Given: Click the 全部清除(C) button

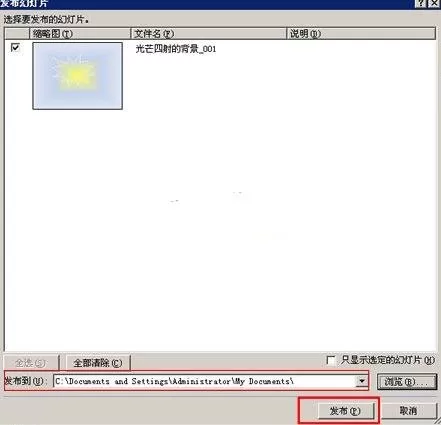Looking at the screenshot, I should [x=98, y=362].
